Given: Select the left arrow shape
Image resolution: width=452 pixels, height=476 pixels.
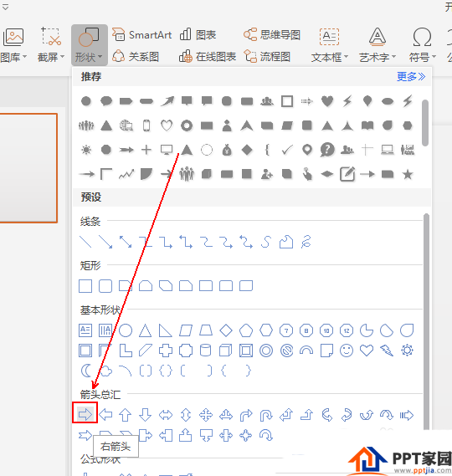Looking at the screenshot, I should point(105,414).
